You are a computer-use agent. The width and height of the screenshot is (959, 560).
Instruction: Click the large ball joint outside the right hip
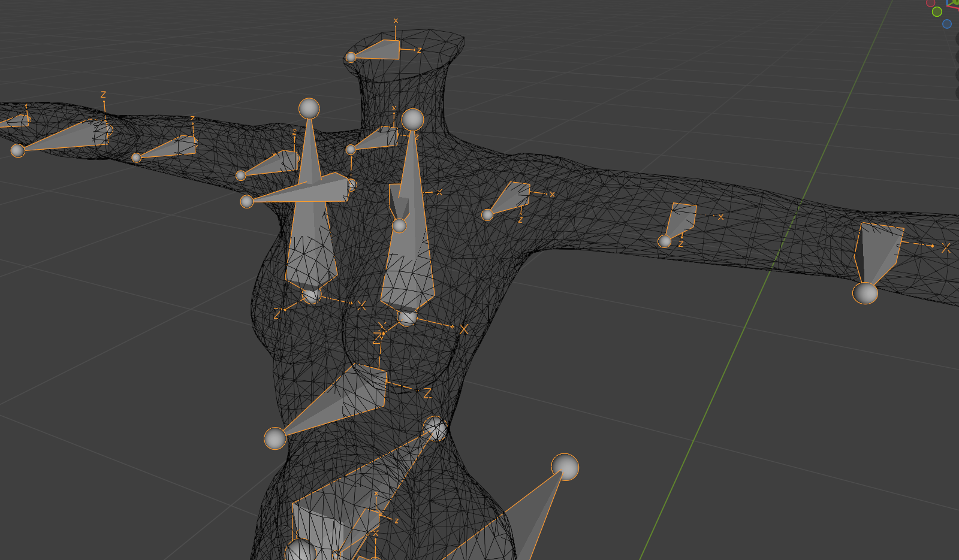[565, 467]
